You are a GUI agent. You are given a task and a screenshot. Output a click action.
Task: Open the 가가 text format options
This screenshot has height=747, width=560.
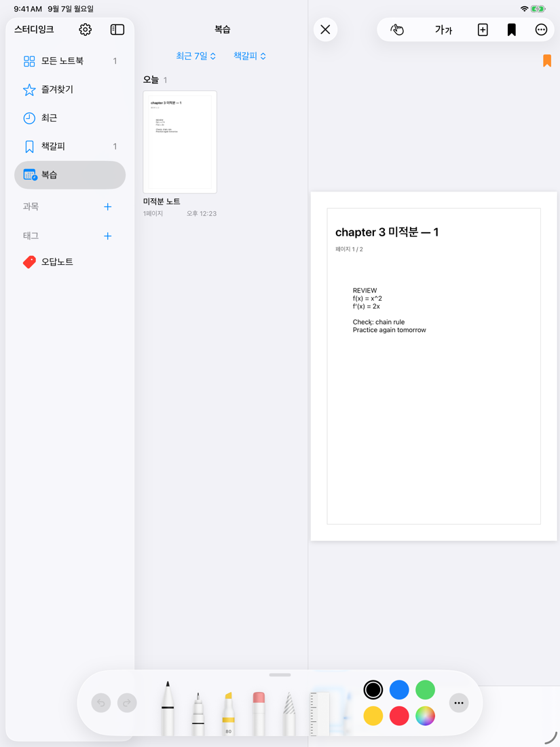tap(443, 29)
